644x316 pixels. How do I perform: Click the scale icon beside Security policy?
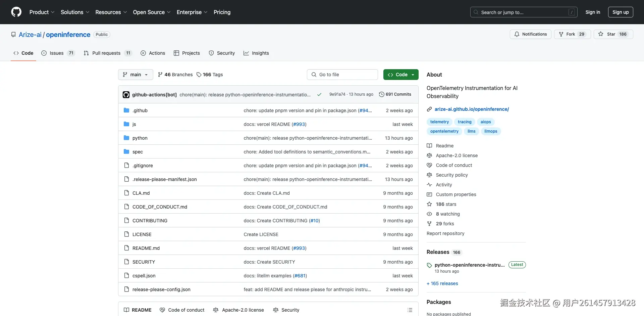pyautogui.click(x=429, y=175)
